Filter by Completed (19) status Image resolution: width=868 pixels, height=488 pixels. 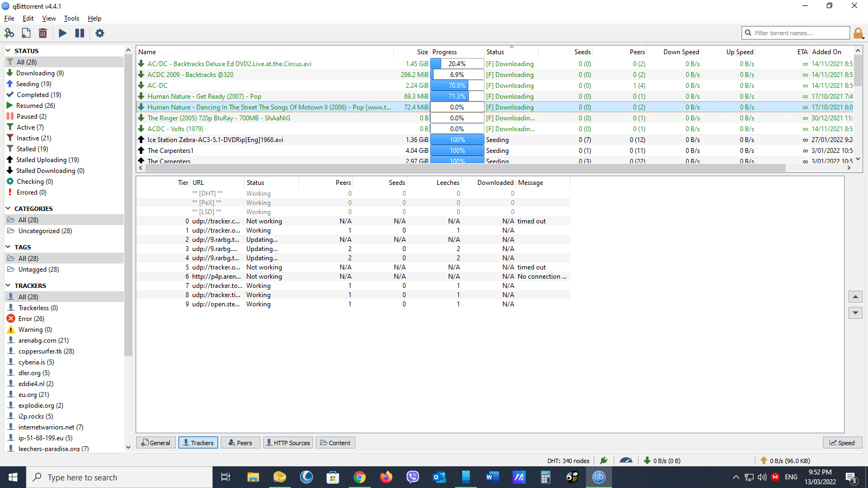[x=65, y=95]
